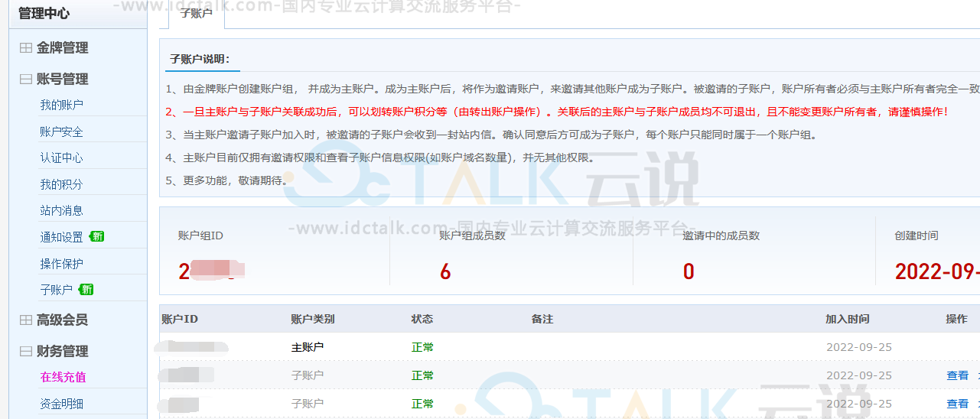Expand the 金牌管理 plus icon
This screenshot has height=419, width=980.
(x=25, y=48)
